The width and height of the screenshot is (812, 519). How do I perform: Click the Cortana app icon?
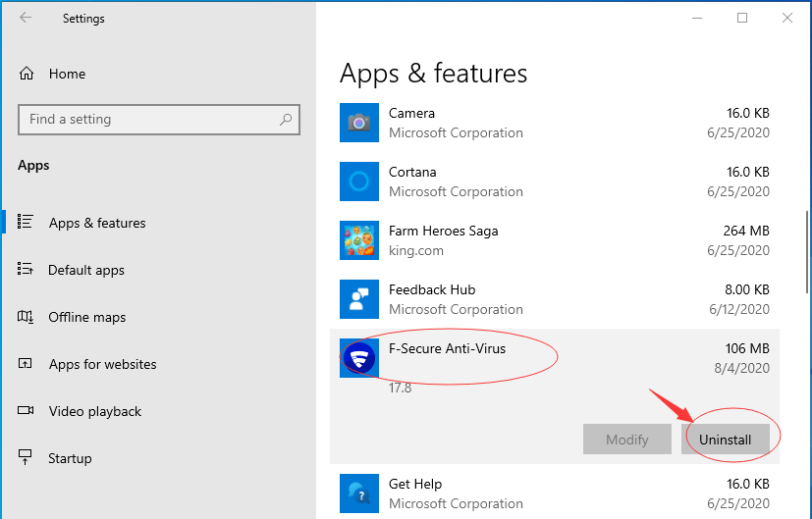click(x=359, y=182)
